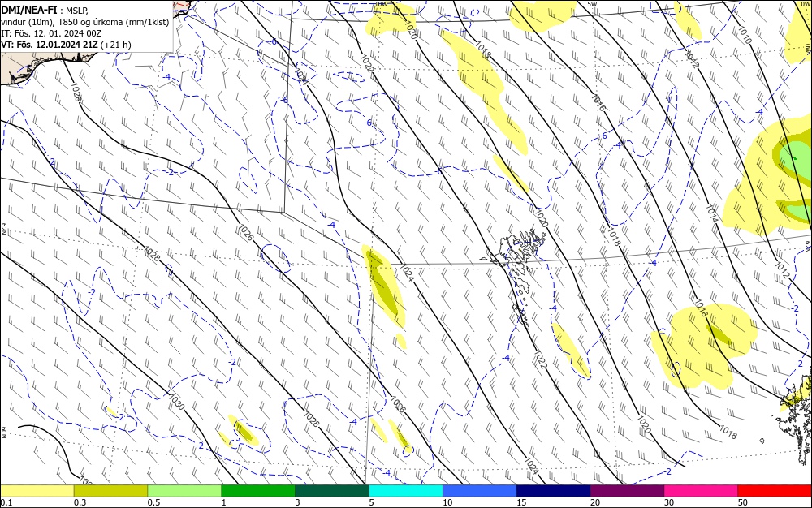
Task: Click the light green 0.5 legend swatch
Action: tap(184, 491)
